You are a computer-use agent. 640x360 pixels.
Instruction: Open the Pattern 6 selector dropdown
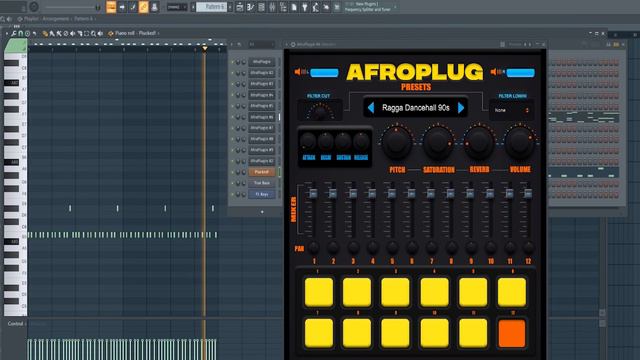tap(211, 7)
